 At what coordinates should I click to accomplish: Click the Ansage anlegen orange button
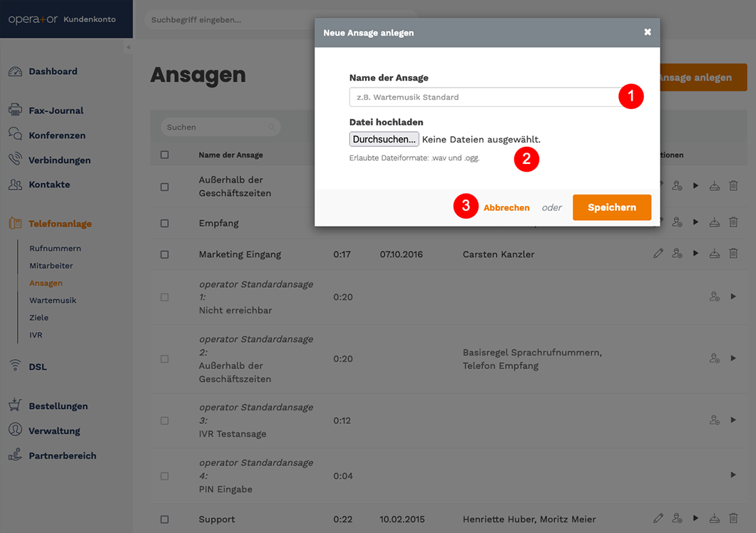(703, 77)
